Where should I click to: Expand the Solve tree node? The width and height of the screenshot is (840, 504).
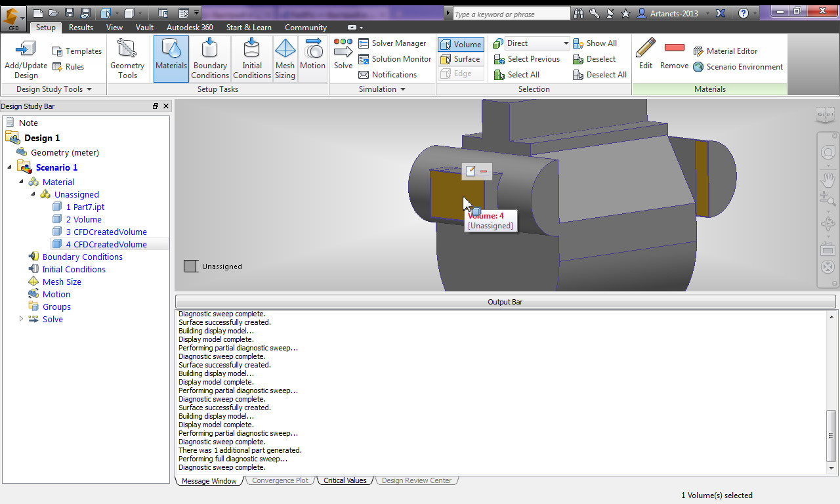21,319
